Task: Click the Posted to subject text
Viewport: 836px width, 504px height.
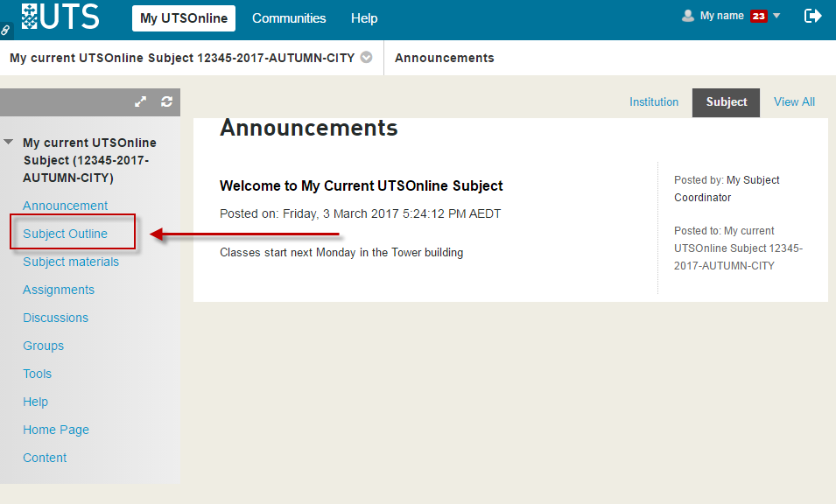Action: point(739,248)
